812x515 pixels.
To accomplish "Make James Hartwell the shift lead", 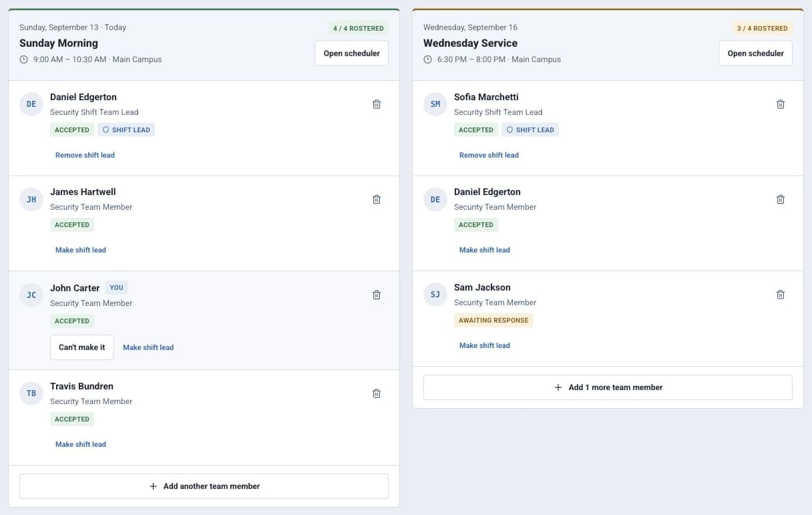I will point(81,250).
